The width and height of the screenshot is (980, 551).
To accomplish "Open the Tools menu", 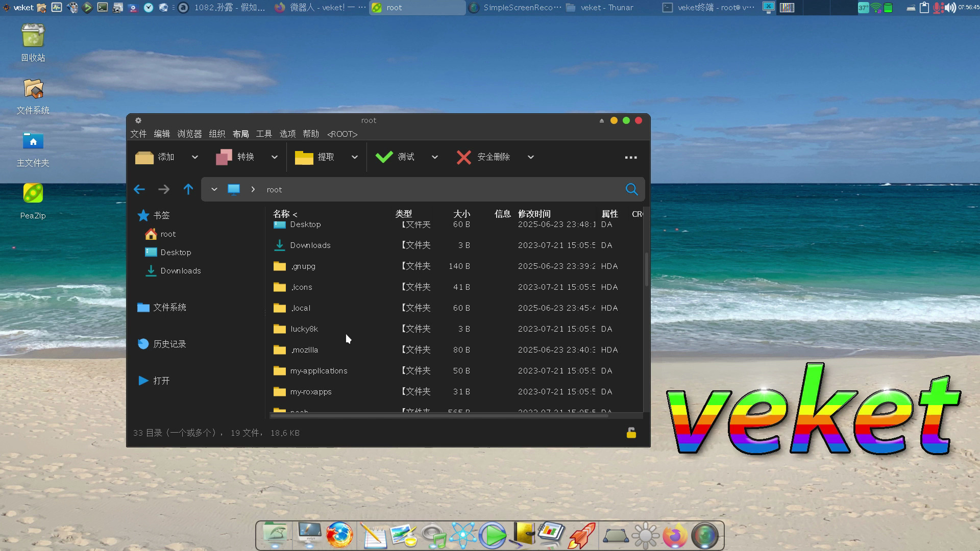I will coord(264,134).
